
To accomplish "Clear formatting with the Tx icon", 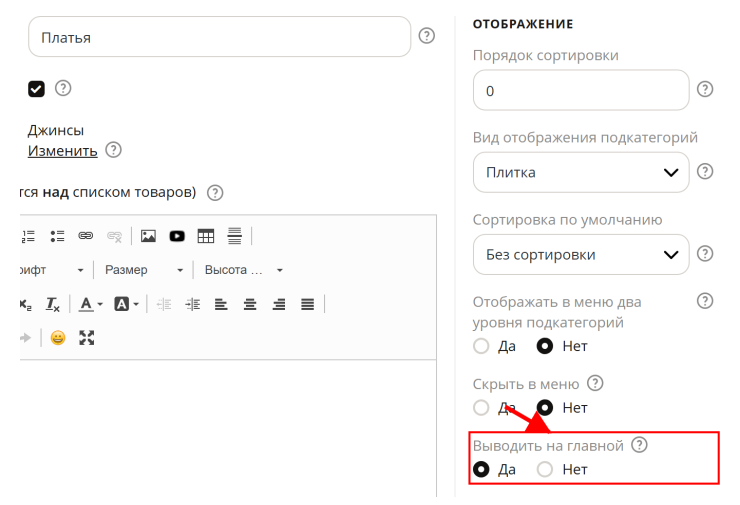I will [52, 304].
